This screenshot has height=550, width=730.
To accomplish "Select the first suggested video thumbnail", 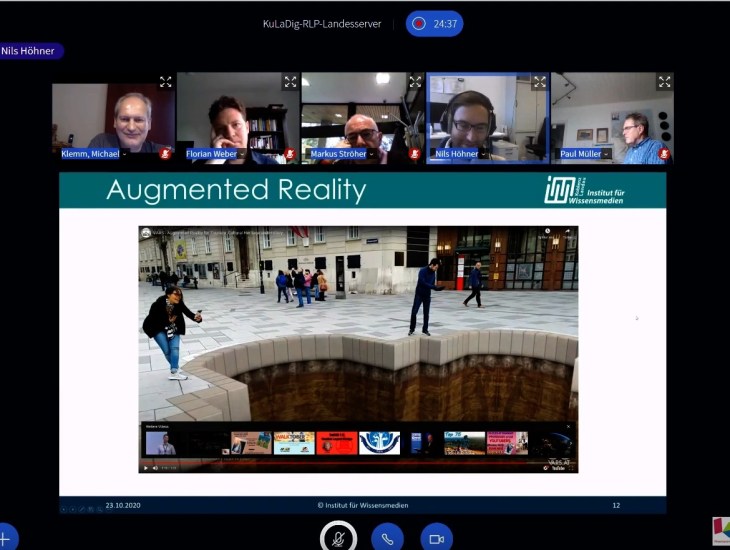I will coord(160,443).
